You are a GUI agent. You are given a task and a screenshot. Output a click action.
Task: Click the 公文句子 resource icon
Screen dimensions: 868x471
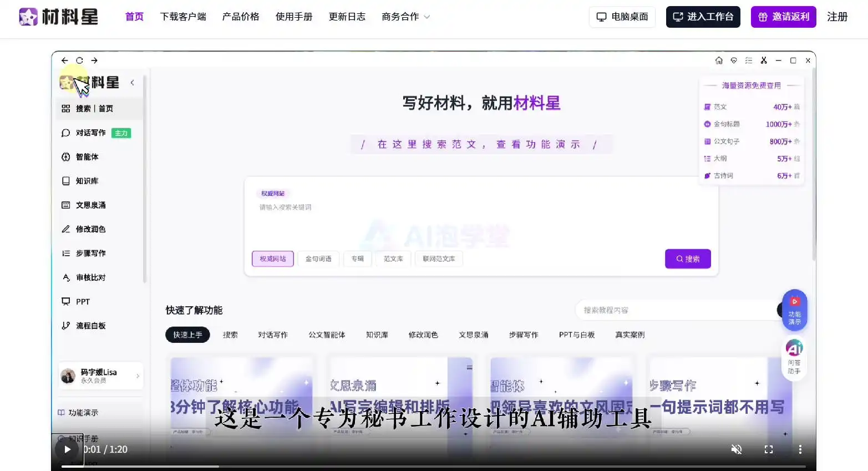pyautogui.click(x=707, y=141)
